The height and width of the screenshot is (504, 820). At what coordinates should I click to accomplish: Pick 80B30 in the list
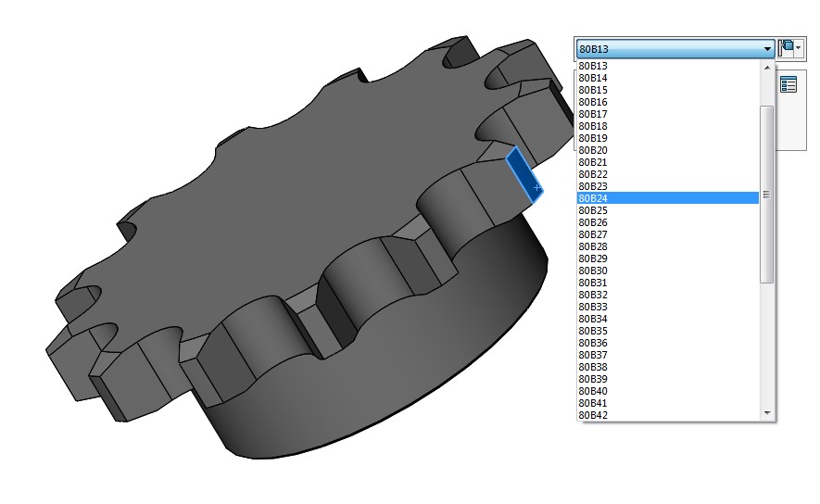[668, 271]
